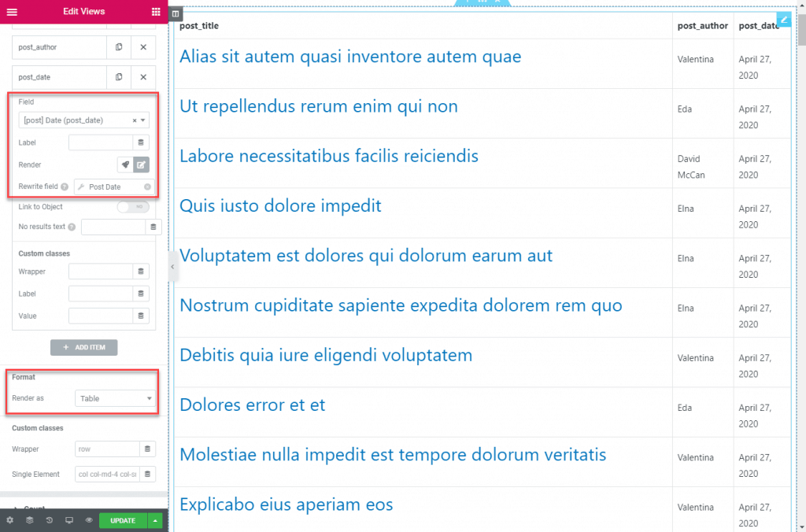Remove the post_date field item

(143, 77)
